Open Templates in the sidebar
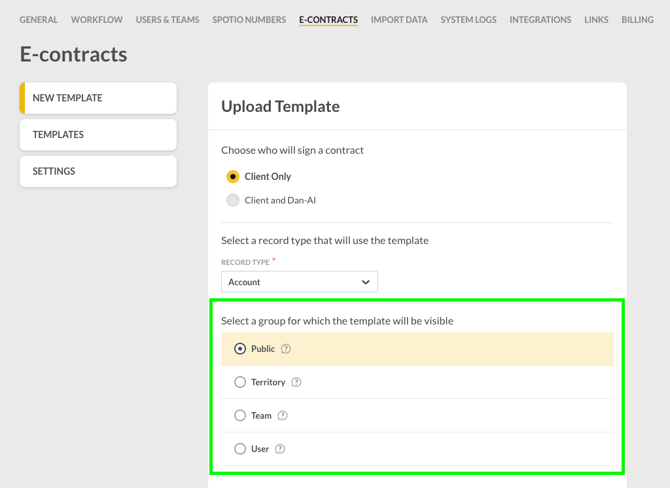The height and width of the screenshot is (488, 670). click(98, 135)
